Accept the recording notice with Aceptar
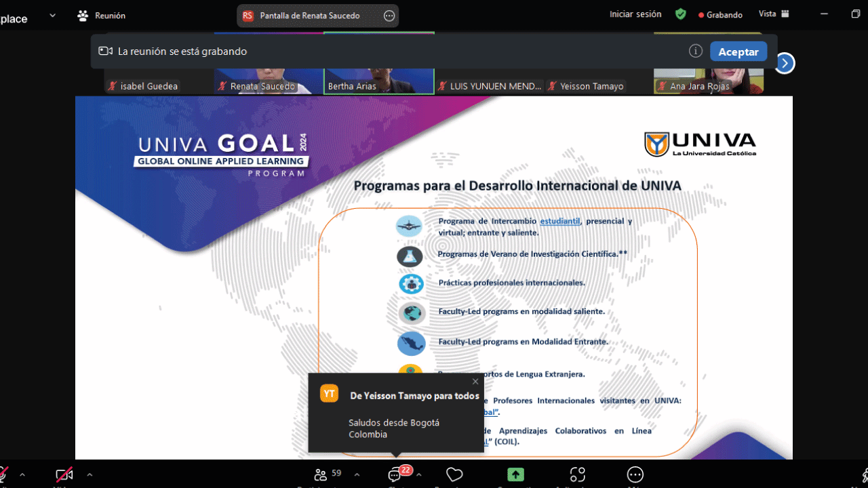Viewport: 868px width, 488px height. 738,52
